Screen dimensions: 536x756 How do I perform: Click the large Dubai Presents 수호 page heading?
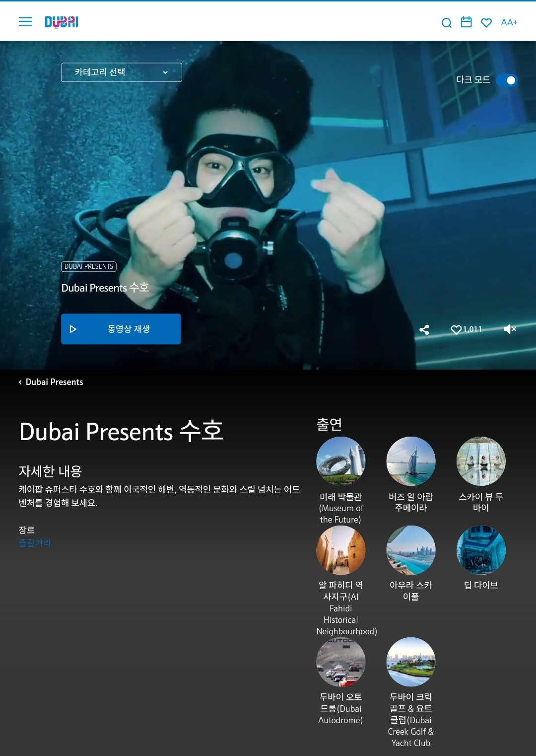pos(121,431)
